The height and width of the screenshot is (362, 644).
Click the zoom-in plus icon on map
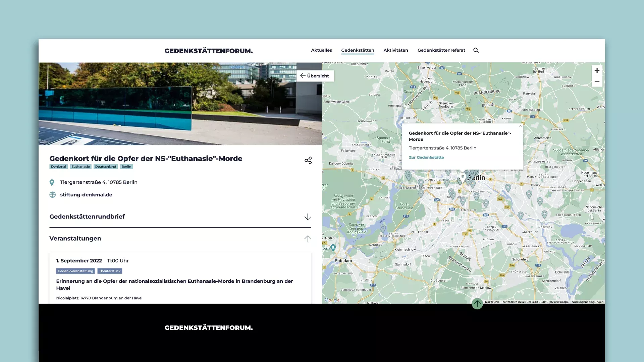click(x=596, y=70)
